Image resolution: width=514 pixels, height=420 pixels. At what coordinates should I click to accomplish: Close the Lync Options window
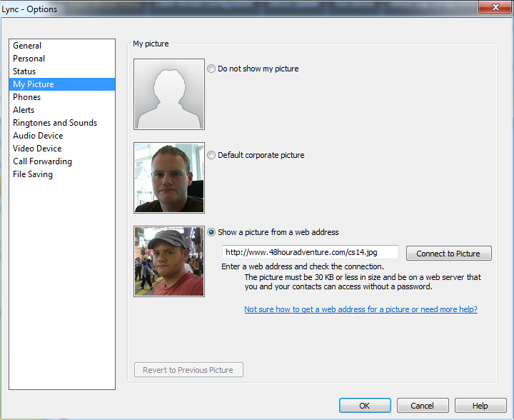coord(495,7)
